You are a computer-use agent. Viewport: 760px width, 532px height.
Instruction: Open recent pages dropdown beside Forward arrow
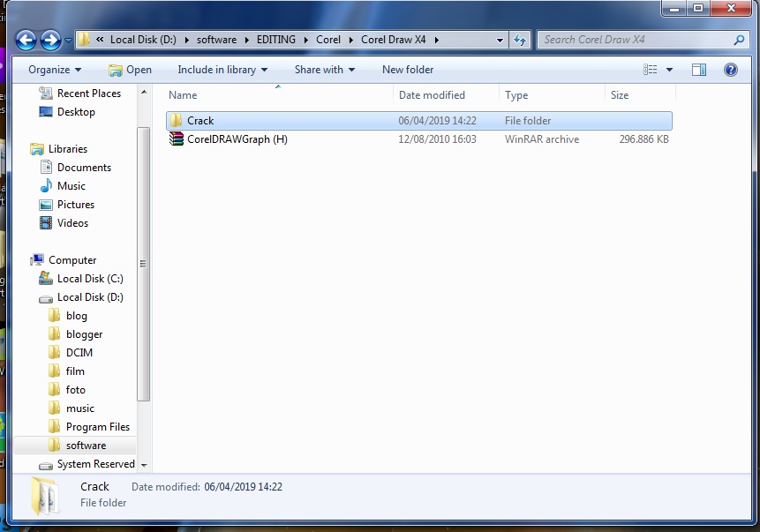click(68, 41)
